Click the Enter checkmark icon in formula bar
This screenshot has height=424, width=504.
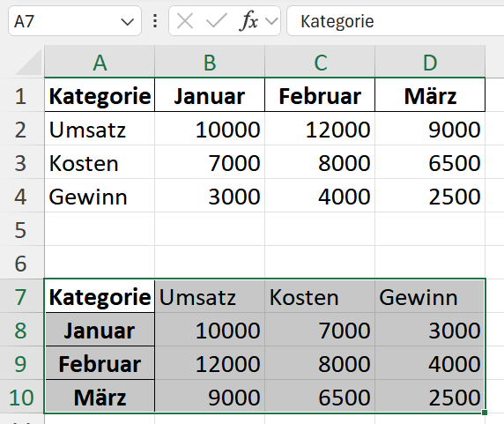[x=217, y=21]
